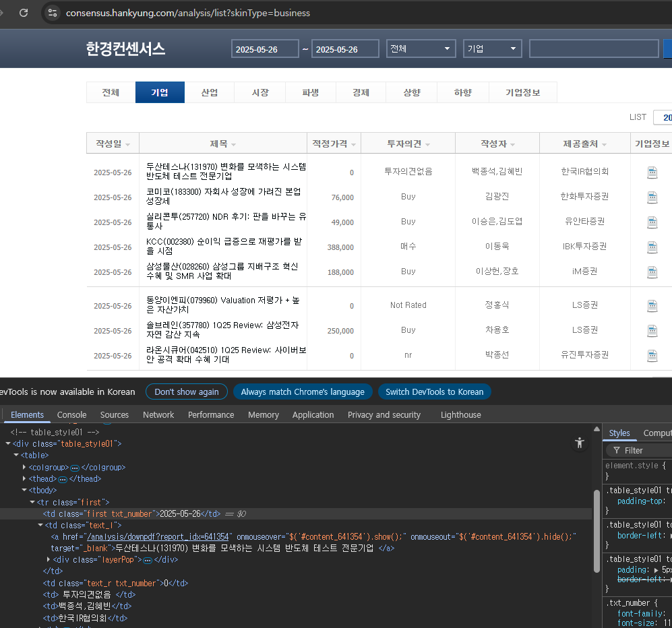Open the Lighthouse DevTools tab

[x=461, y=414]
